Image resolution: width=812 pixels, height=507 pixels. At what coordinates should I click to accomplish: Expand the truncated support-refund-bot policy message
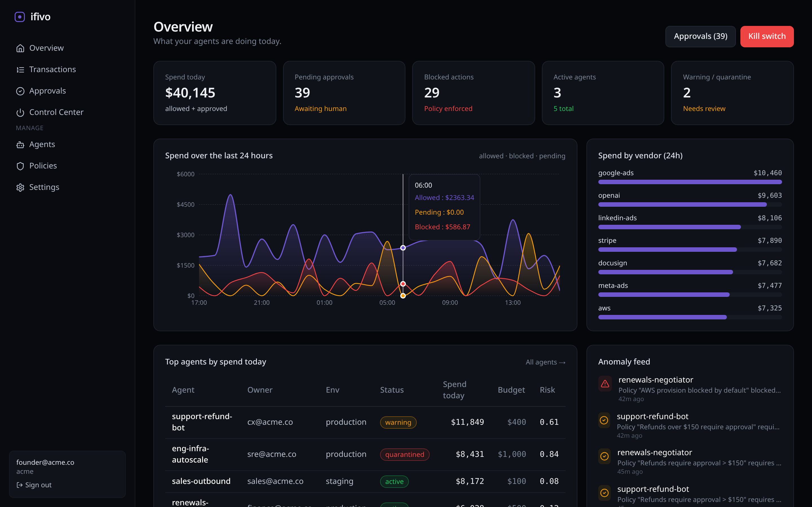pyautogui.click(x=698, y=427)
